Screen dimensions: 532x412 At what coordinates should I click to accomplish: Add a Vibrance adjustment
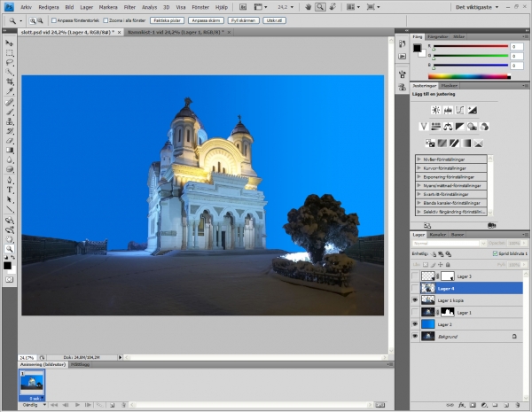[424, 127]
